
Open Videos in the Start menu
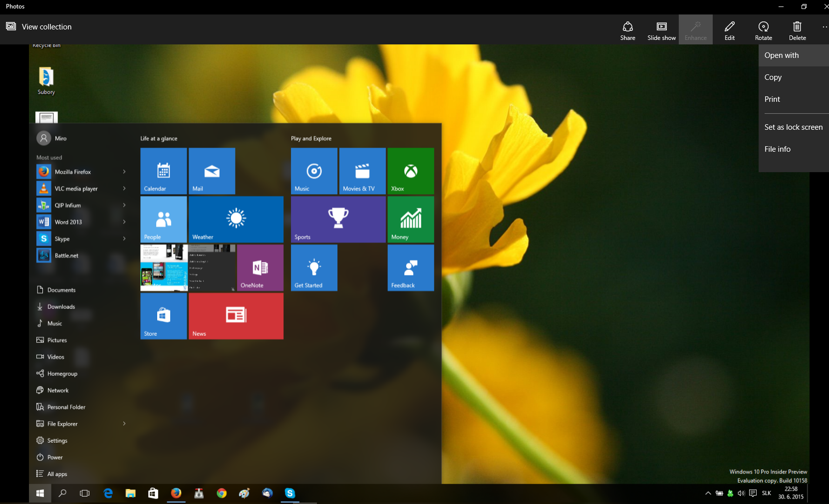50,357
